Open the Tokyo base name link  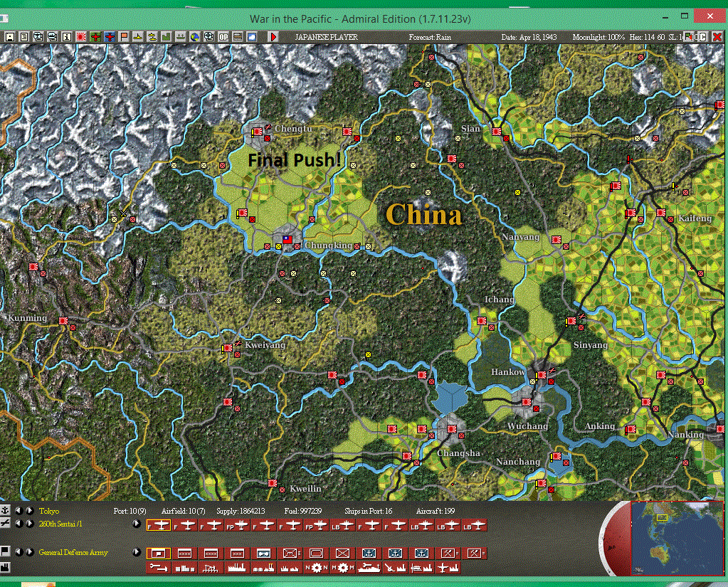coord(49,511)
